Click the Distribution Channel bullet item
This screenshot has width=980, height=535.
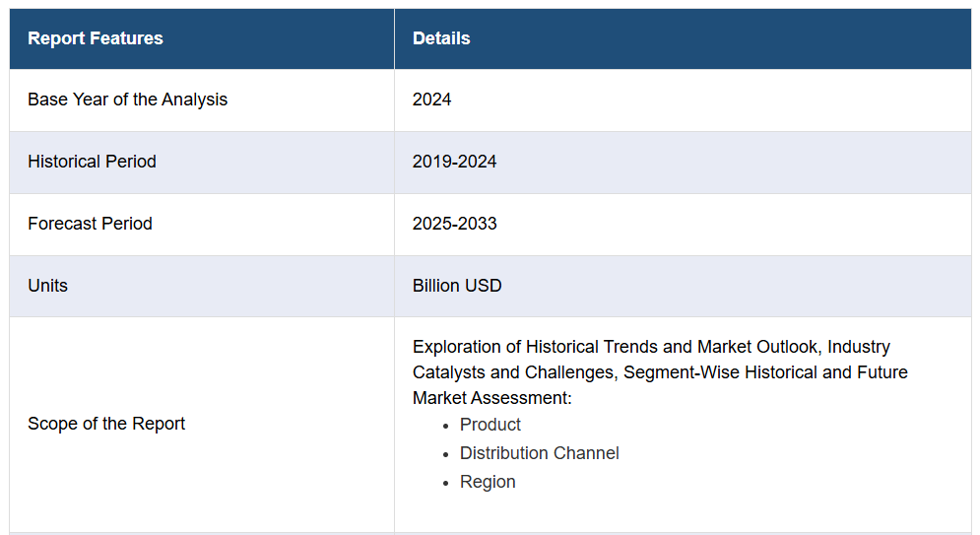pos(540,453)
